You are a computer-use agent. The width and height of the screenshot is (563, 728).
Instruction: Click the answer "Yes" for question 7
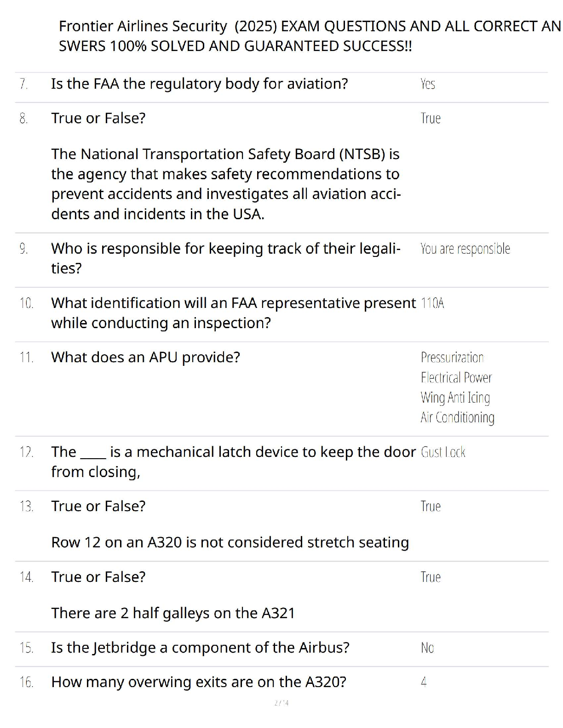coord(428,84)
